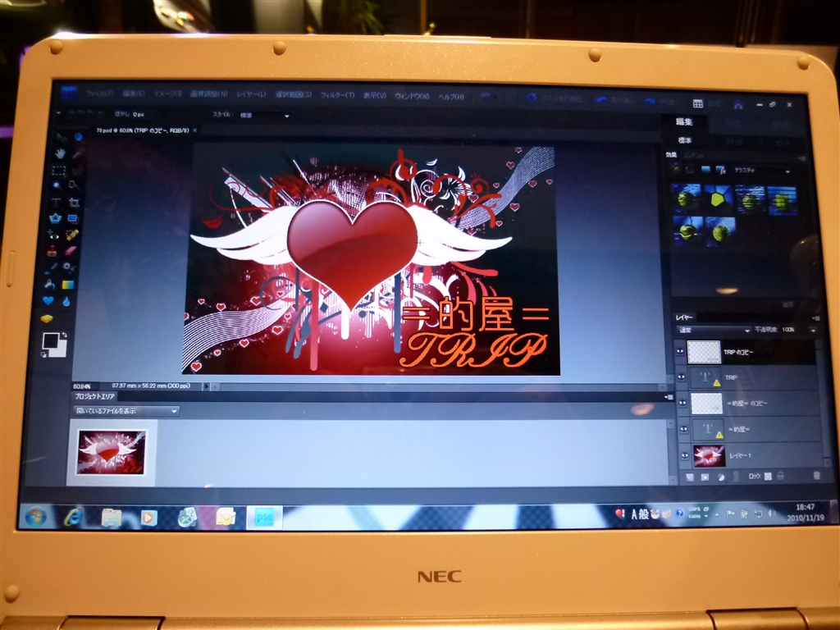This screenshot has height=630, width=840.
Task: Open the Layers panel options menu
Action: (x=815, y=318)
